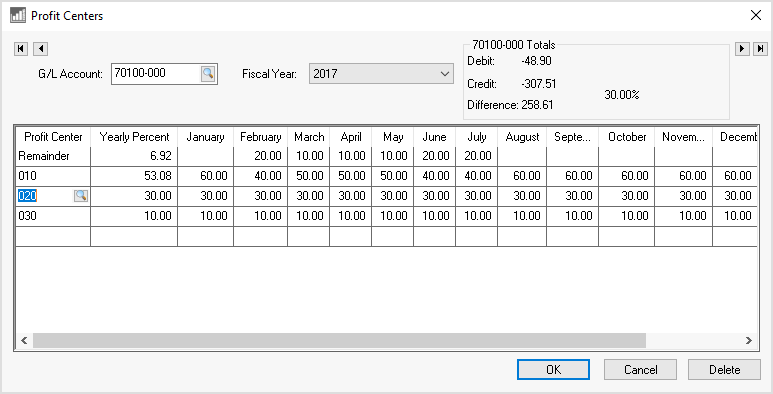Select the Remainder Yearly Percent cell

[134, 156]
